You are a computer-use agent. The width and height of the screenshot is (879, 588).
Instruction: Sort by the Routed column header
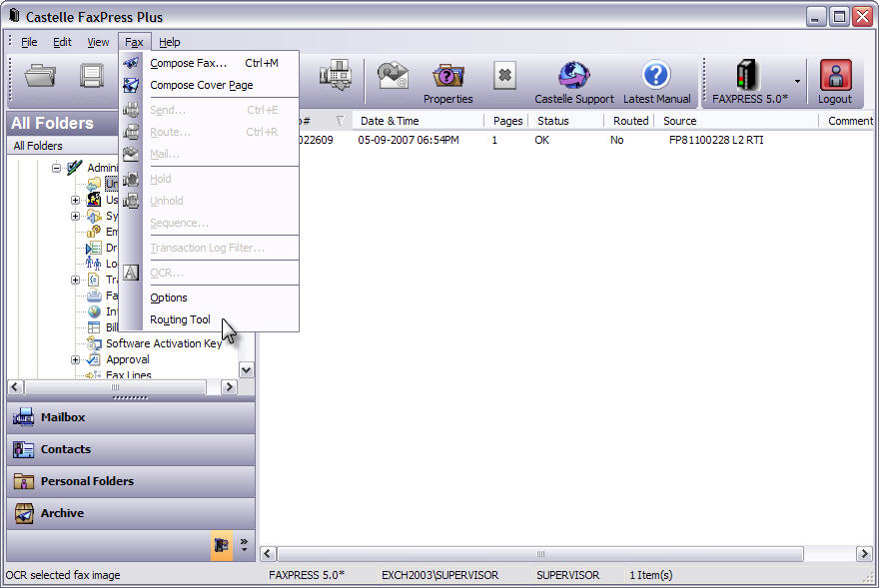tap(629, 121)
